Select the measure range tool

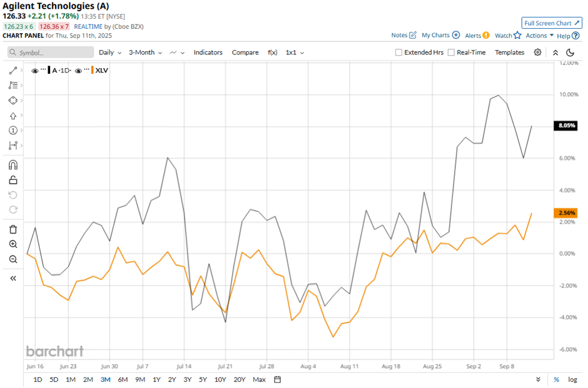click(x=13, y=146)
